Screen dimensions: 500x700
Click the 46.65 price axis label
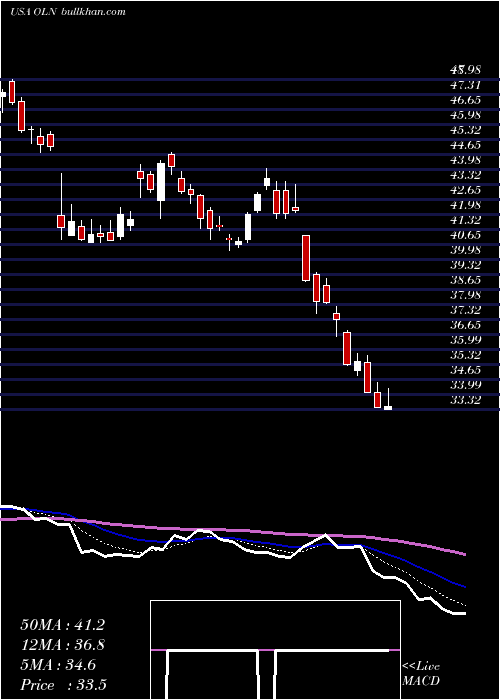pyautogui.click(x=466, y=100)
